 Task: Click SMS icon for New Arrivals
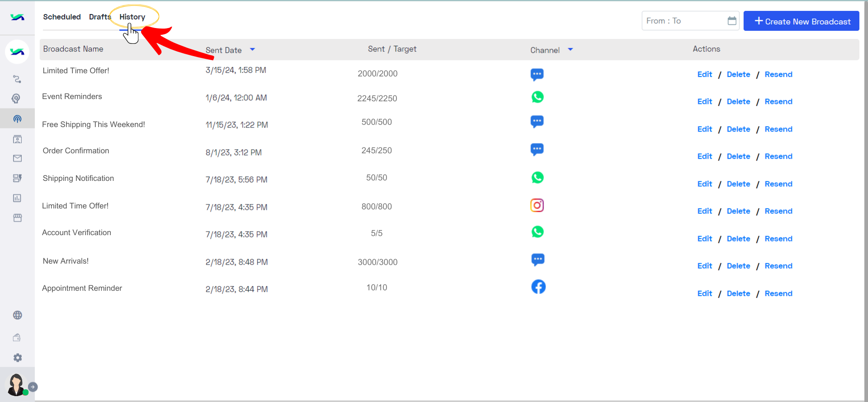(x=538, y=260)
